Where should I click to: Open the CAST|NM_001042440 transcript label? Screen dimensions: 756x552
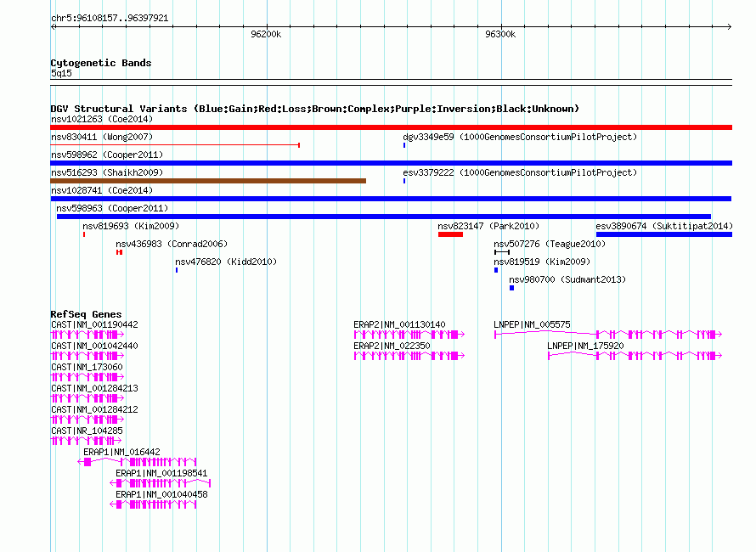click(x=94, y=346)
